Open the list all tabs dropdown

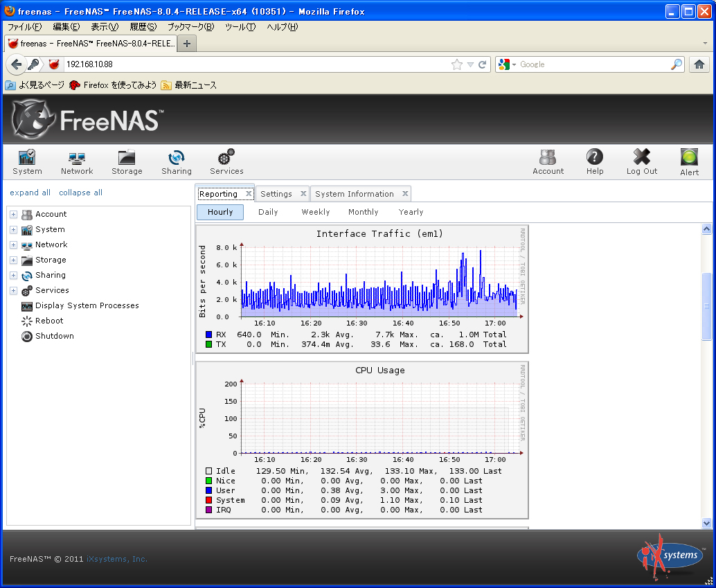point(706,44)
